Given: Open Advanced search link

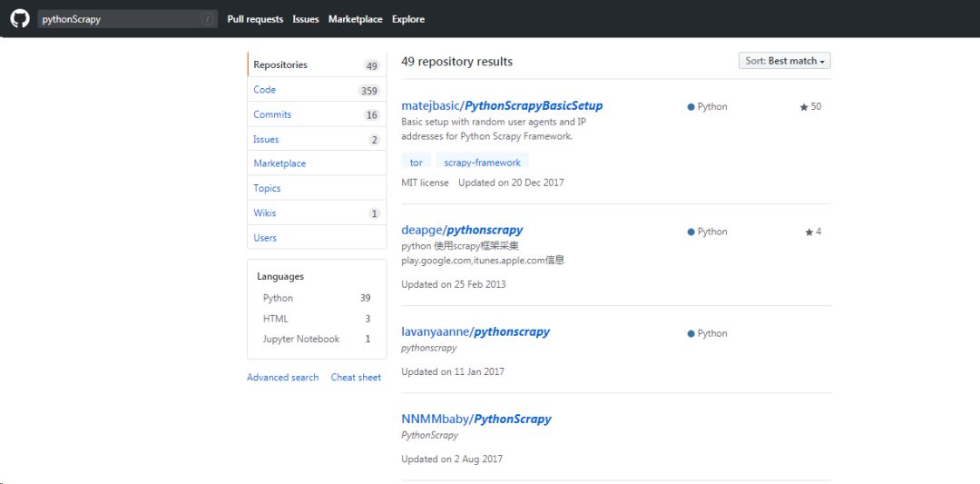Looking at the screenshot, I should [282, 377].
